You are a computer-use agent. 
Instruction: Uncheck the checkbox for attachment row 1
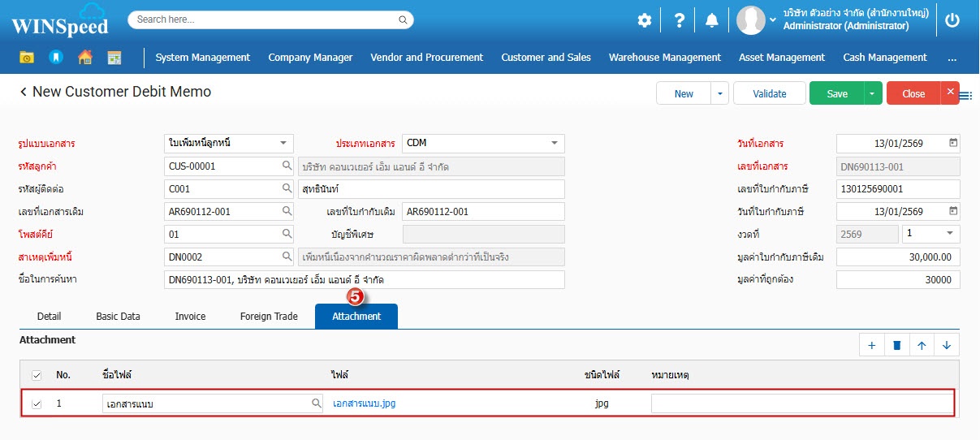coord(37,403)
